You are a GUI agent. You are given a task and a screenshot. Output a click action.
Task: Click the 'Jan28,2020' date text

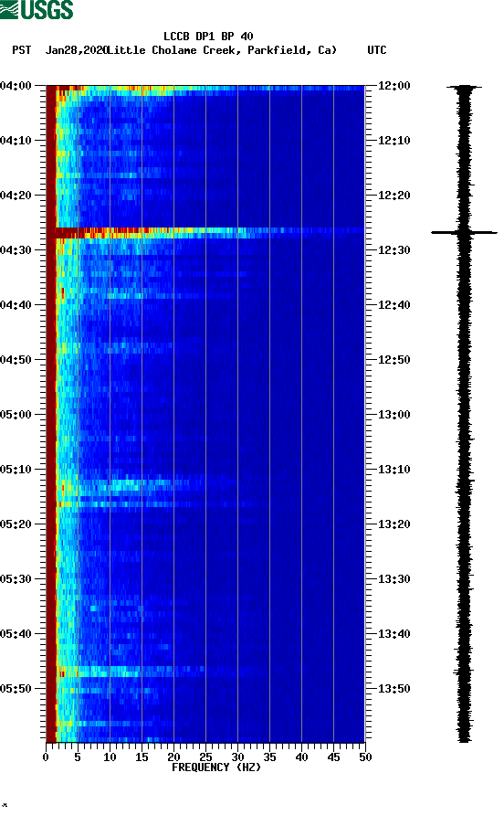(x=76, y=50)
